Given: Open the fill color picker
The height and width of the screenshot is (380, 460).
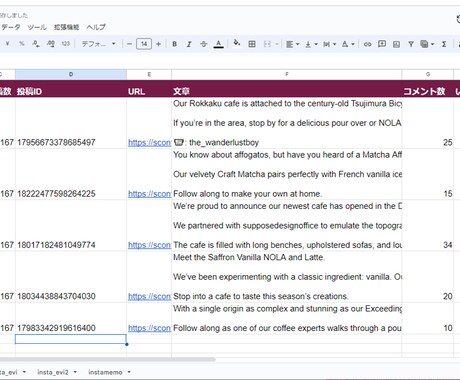Looking at the screenshot, I should point(237,43).
